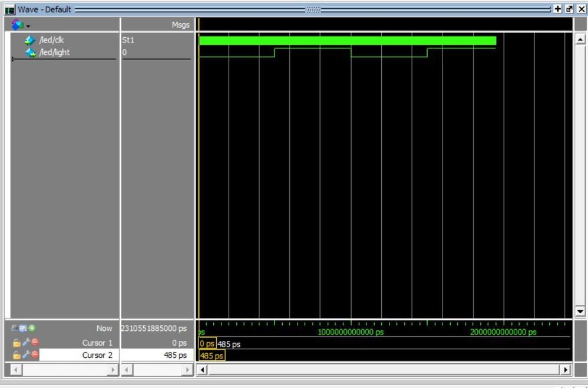Click the edit grid and timeline icon

[x=23, y=328]
